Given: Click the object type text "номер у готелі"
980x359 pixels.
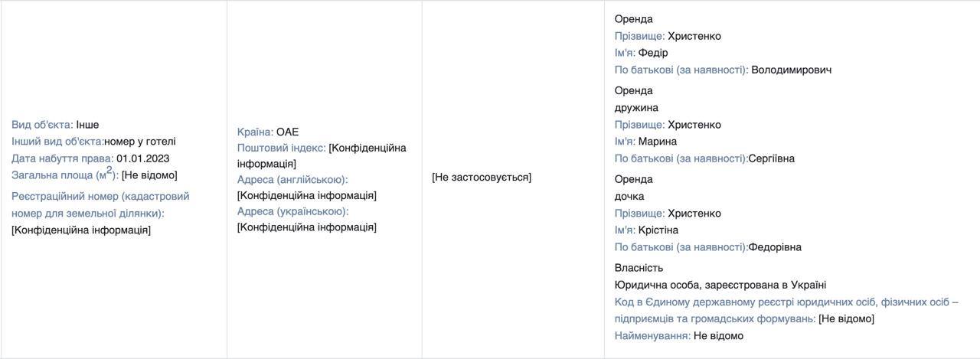Looking at the screenshot, I should pyautogui.click(x=140, y=142).
